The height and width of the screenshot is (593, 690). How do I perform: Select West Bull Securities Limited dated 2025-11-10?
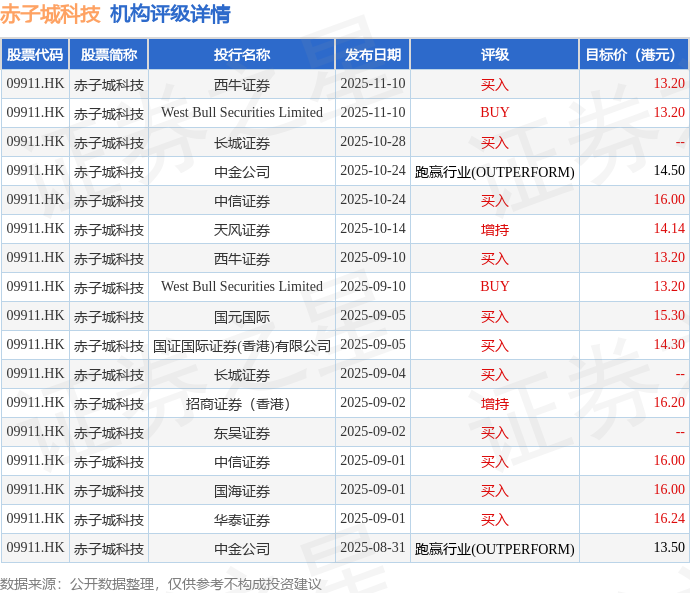coord(242,113)
